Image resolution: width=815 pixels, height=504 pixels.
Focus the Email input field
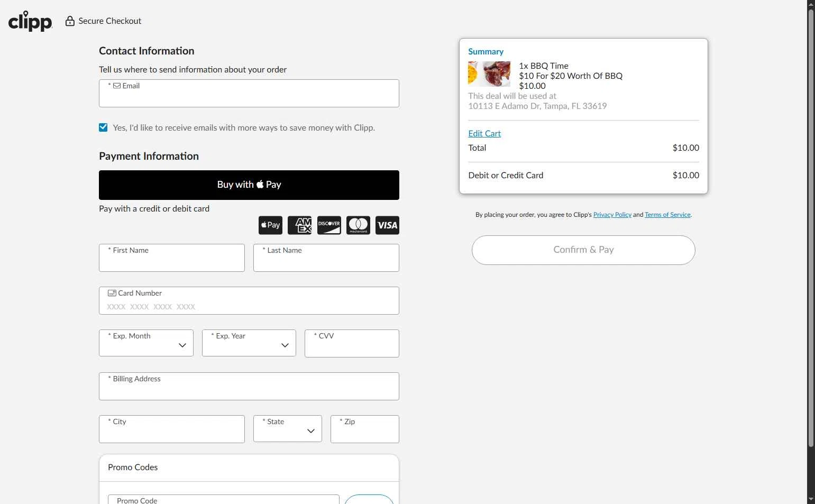[x=249, y=94]
